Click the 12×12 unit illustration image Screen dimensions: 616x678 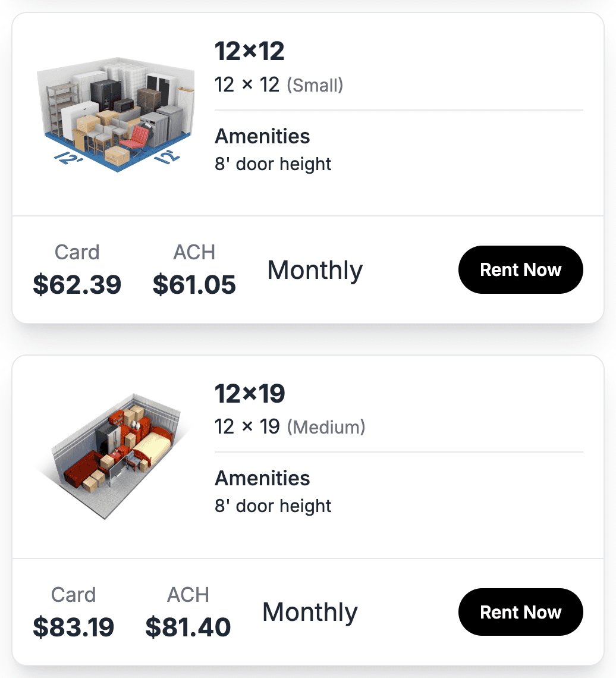pyautogui.click(x=115, y=113)
